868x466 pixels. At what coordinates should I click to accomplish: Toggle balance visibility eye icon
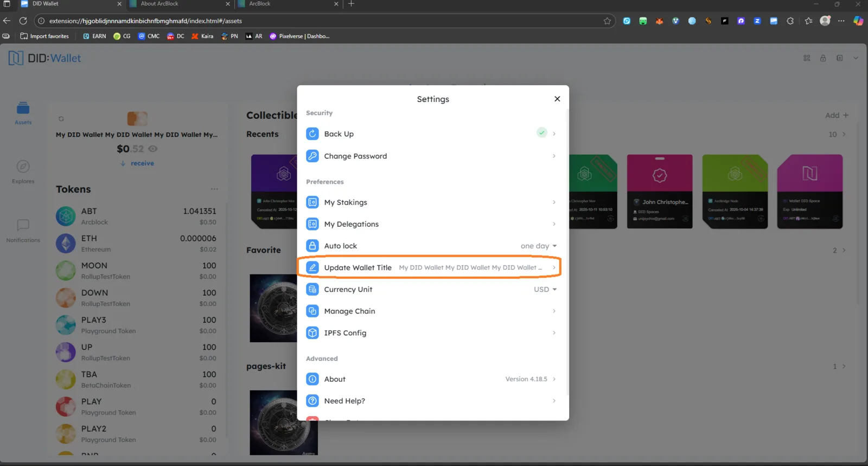[x=153, y=149]
